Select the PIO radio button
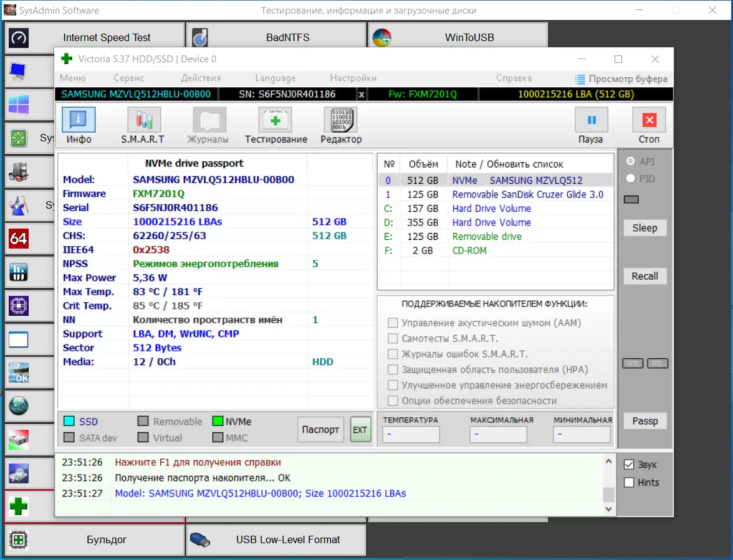This screenshot has height=560, width=733. 631,178
